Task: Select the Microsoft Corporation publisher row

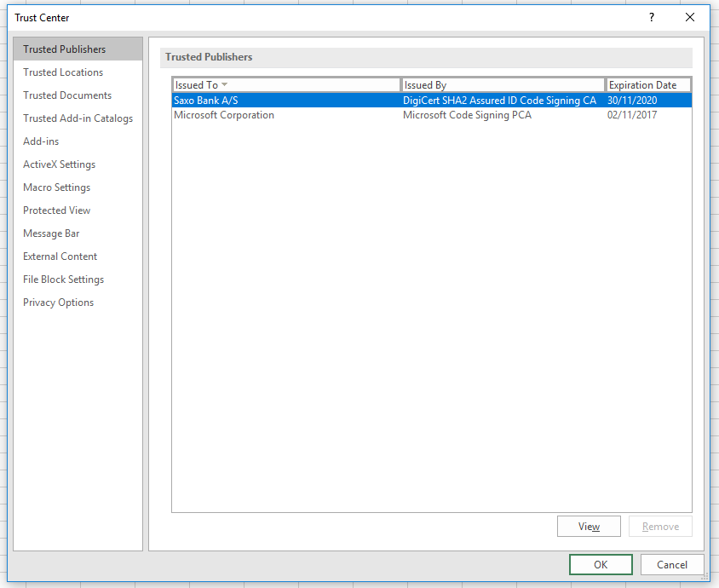Action: pos(224,115)
